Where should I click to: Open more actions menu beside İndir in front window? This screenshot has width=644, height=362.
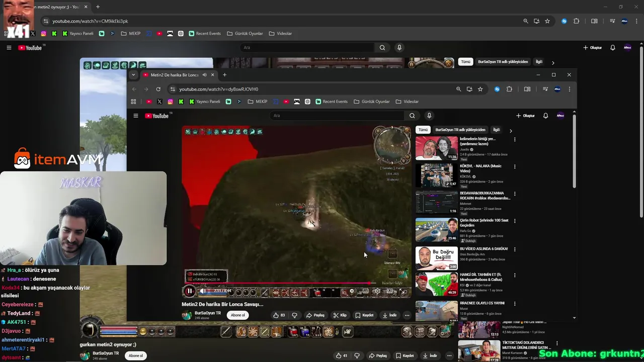click(407, 315)
